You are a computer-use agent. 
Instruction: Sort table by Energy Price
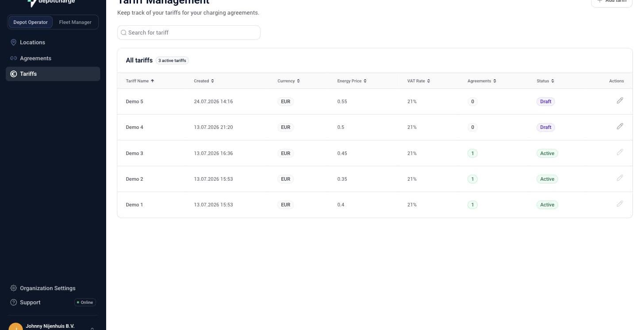(352, 81)
